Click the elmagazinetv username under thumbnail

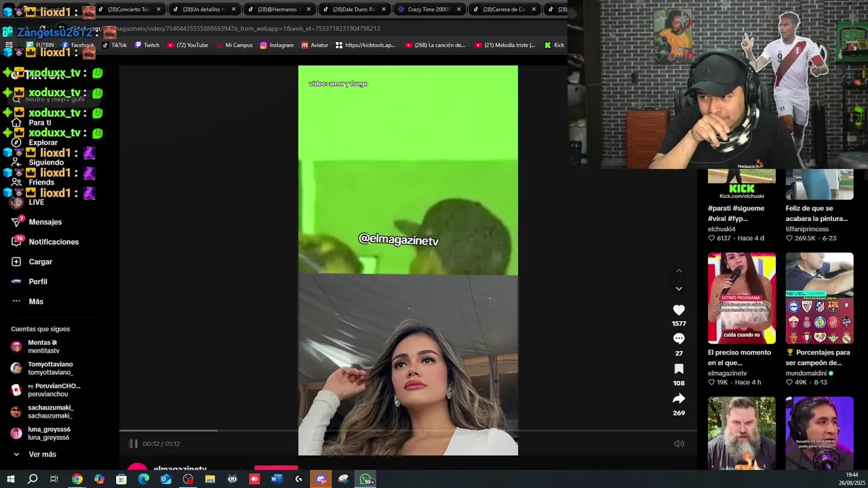[x=727, y=373]
